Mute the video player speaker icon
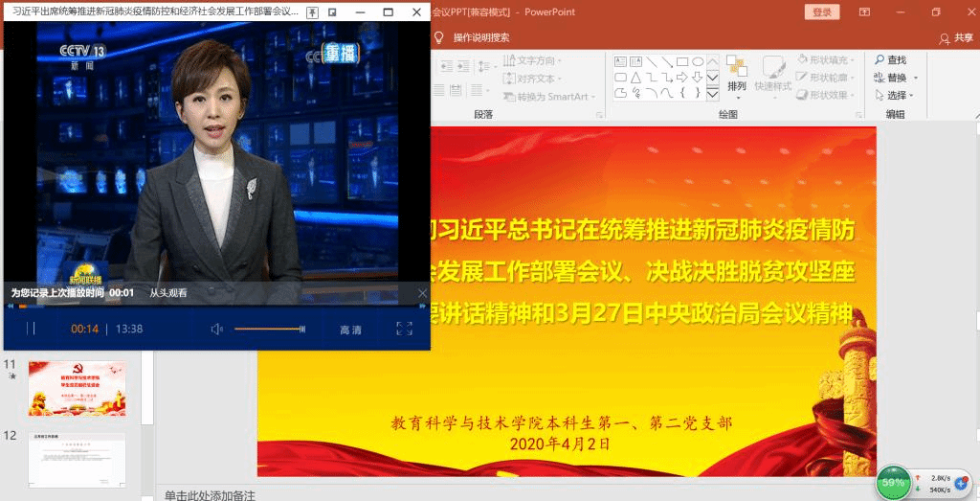 217,330
